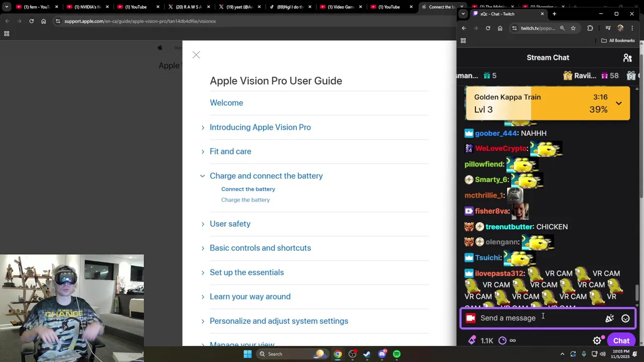The image size is (644, 362).
Task: Expand the User safety section
Action: click(203, 224)
